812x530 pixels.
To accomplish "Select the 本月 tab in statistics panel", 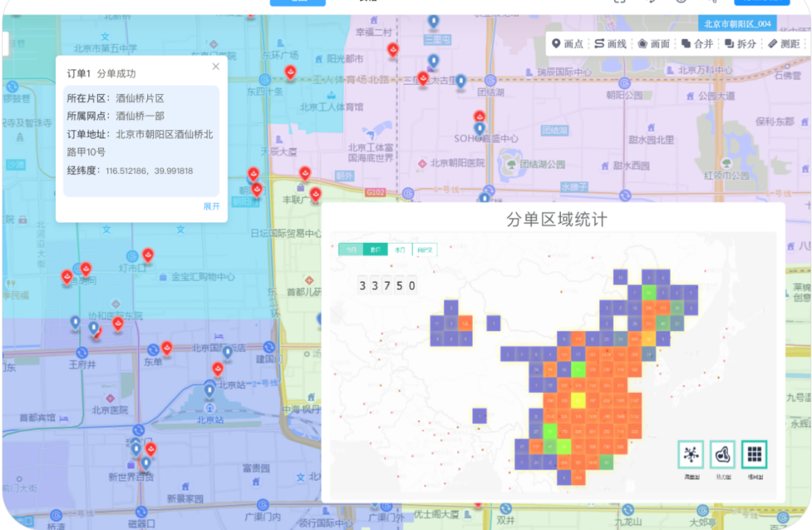I will [400, 250].
